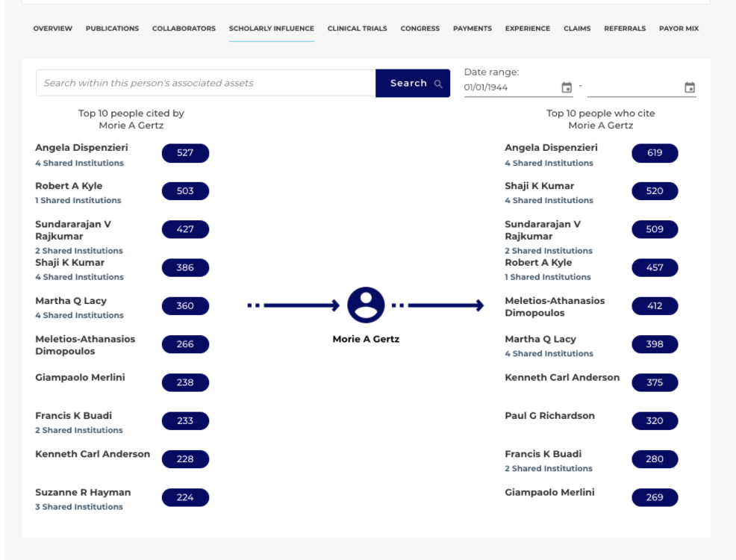Open Meletios-Athanasios Dimopoulos in who-cite list
The height and width of the screenshot is (560, 736).
tap(555, 307)
